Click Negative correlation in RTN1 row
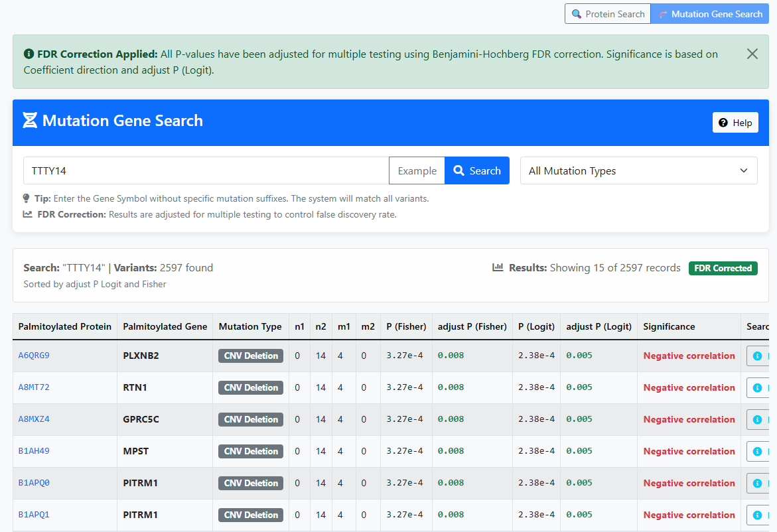 pyautogui.click(x=689, y=387)
